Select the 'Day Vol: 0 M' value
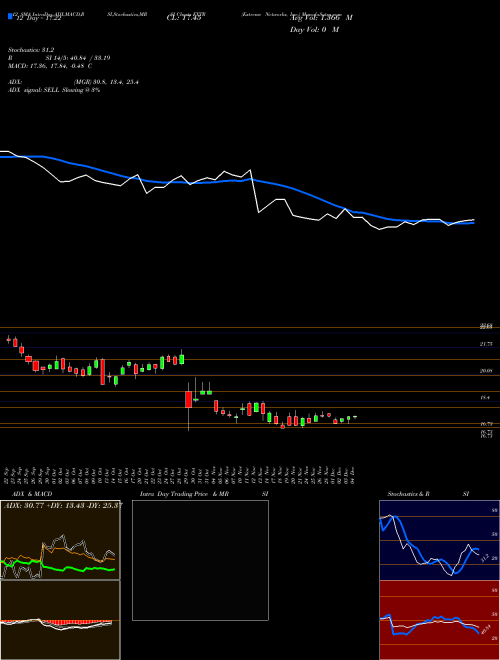 [314, 29]
